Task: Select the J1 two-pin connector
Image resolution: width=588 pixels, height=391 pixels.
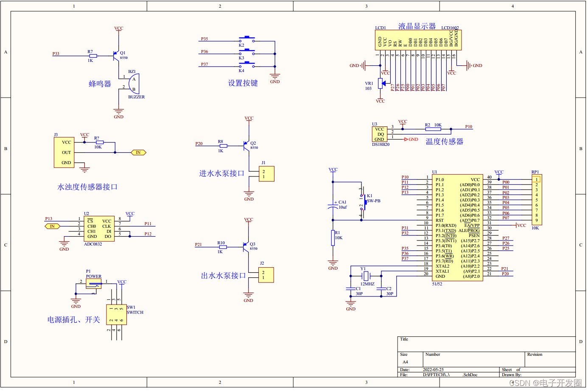Action: 266,174
